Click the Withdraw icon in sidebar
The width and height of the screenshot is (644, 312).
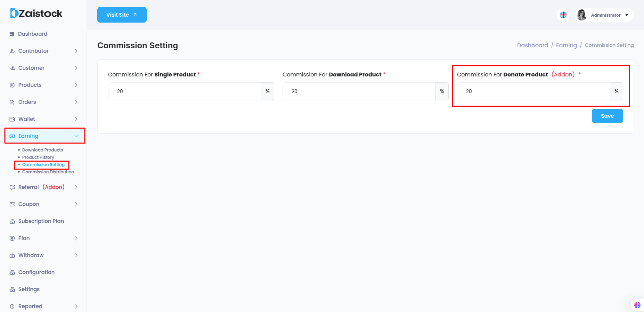point(12,255)
